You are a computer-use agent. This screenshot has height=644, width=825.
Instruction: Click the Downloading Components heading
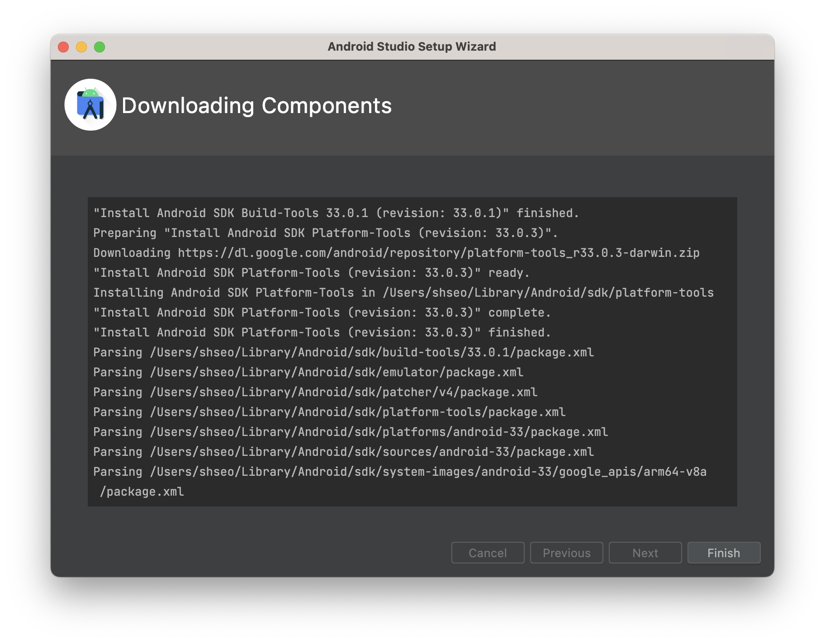pos(256,105)
